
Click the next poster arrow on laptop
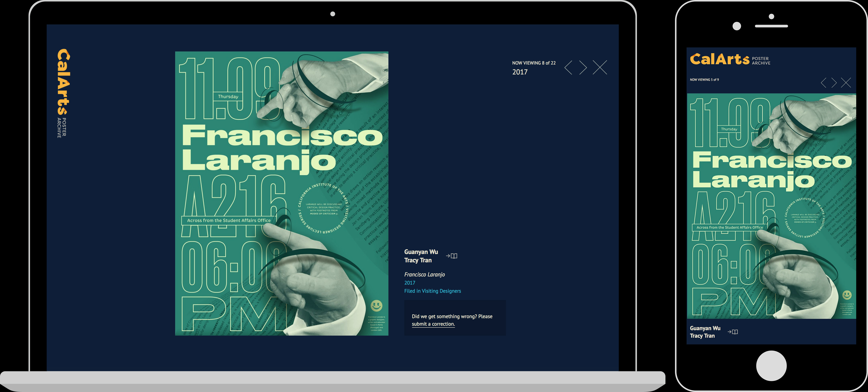point(583,67)
